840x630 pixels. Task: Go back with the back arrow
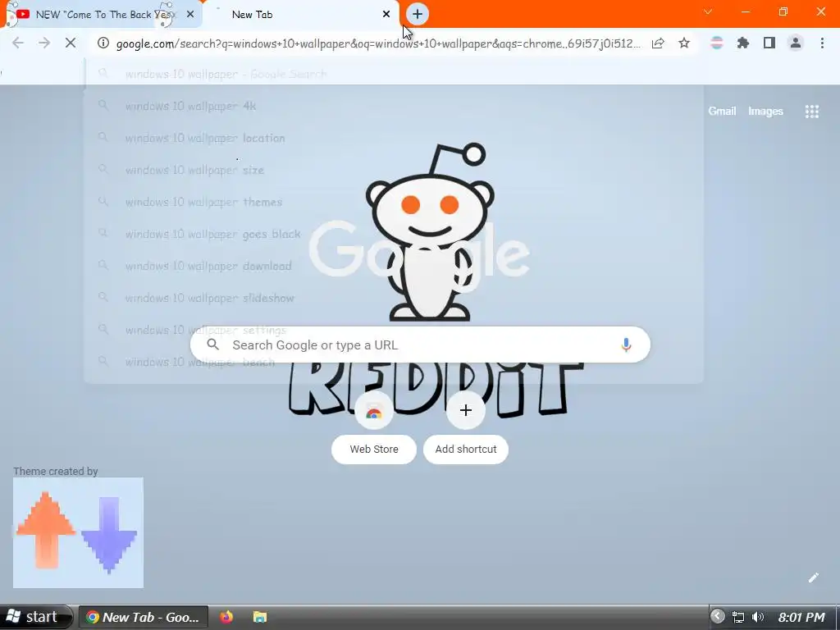[18, 43]
